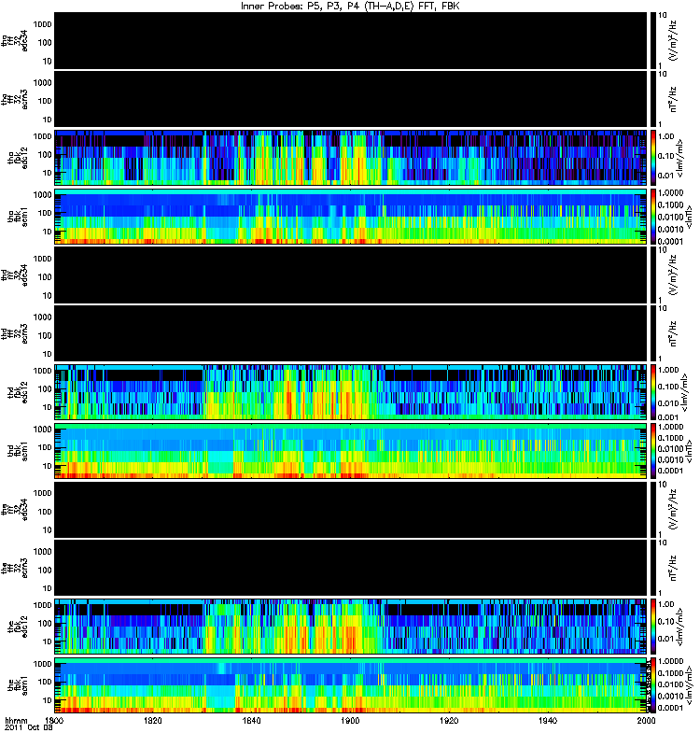Image resolution: width=700 pixels, height=747 pixels.
Task: Click the 'hhmm' axis unit label
Action: tap(16, 720)
